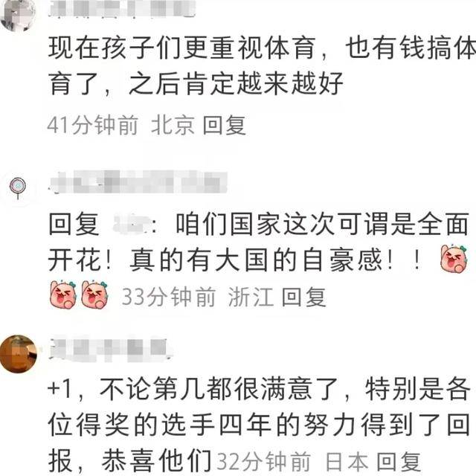The image size is (476, 476).
Task: Select the comment starting 现在孩子们更重视体育
Action: (x=262, y=65)
